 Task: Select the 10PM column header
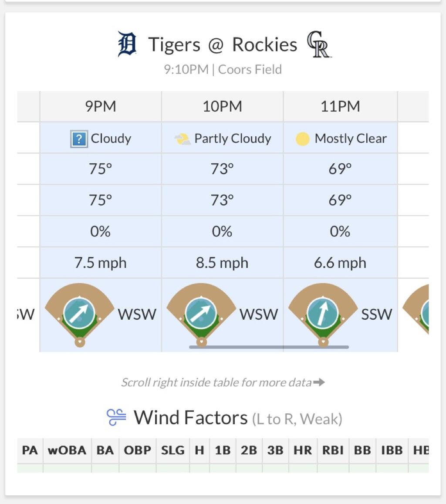coord(223,106)
